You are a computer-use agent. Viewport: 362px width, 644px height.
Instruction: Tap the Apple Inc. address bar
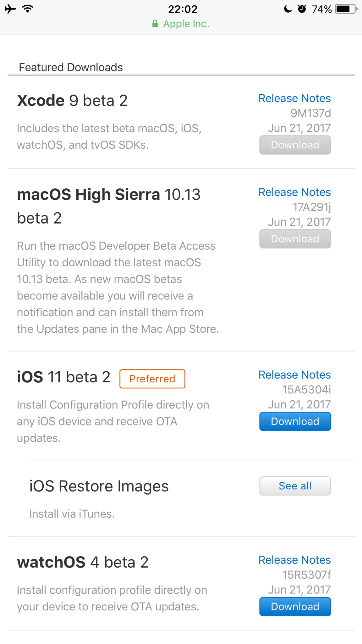pyautogui.click(x=186, y=24)
